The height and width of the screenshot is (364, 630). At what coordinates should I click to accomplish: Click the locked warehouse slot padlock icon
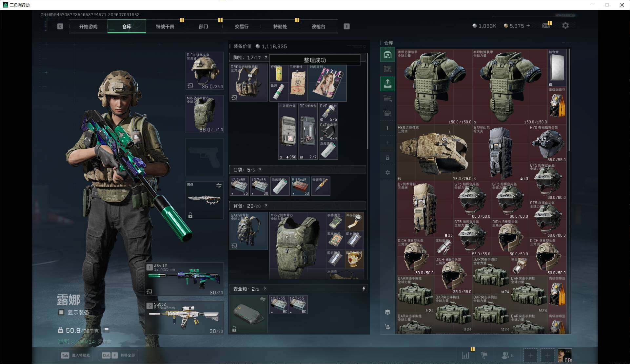[387, 158]
